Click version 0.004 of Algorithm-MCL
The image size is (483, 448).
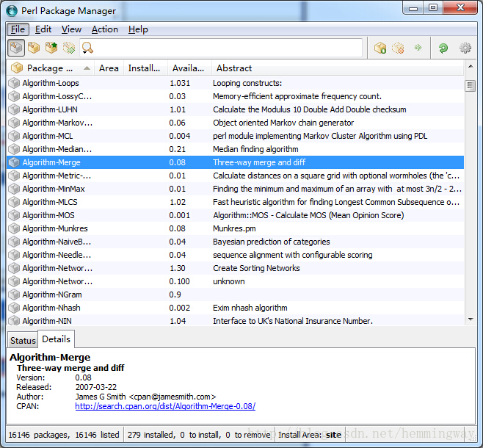click(x=180, y=136)
